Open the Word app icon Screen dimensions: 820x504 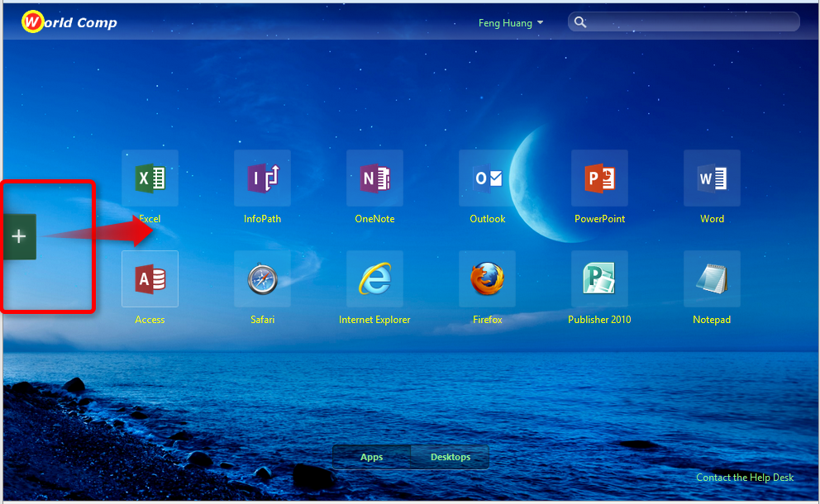(713, 178)
